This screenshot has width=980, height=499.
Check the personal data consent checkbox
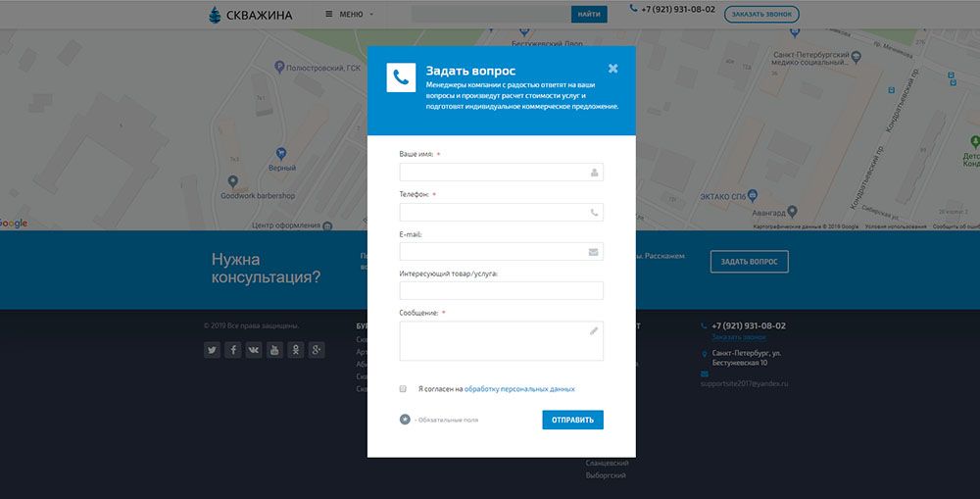[403, 389]
